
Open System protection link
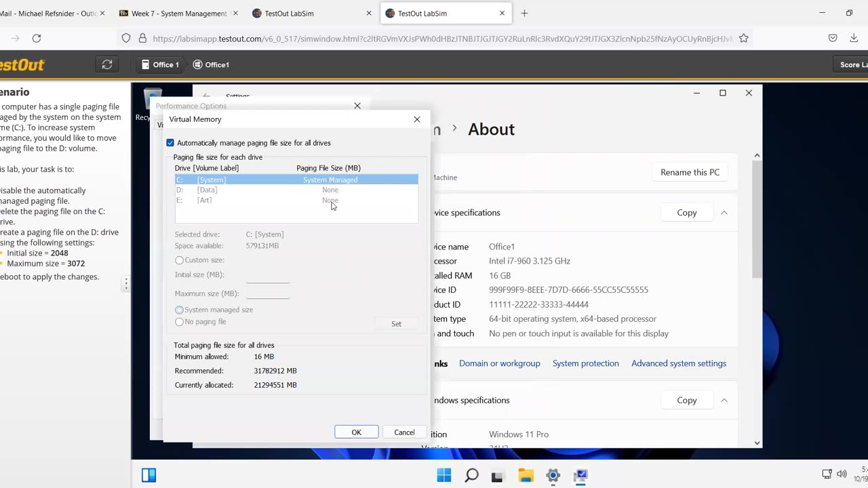586,363
